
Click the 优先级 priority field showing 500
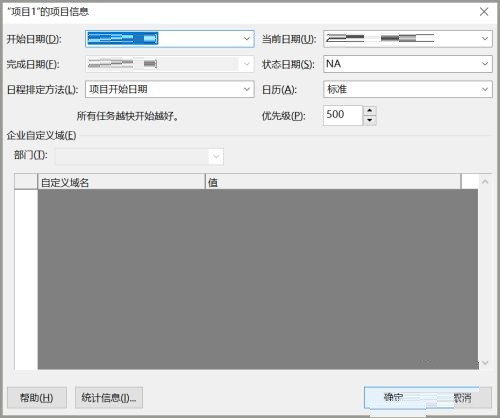[x=343, y=115]
